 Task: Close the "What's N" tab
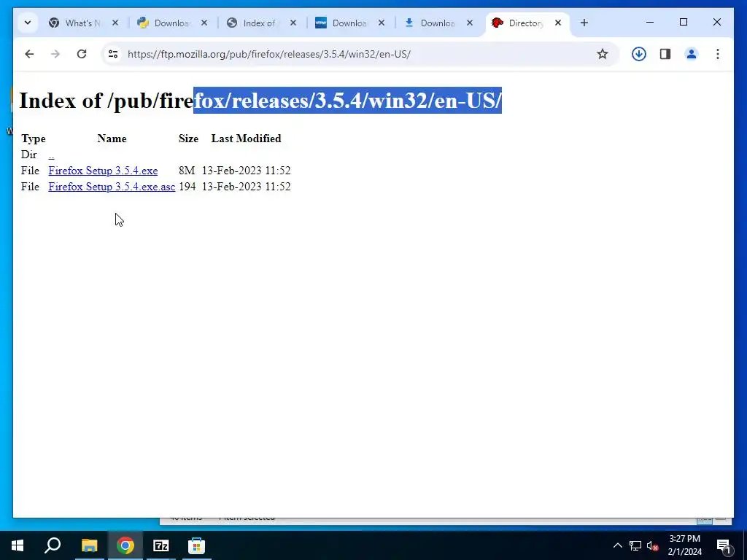115,23
